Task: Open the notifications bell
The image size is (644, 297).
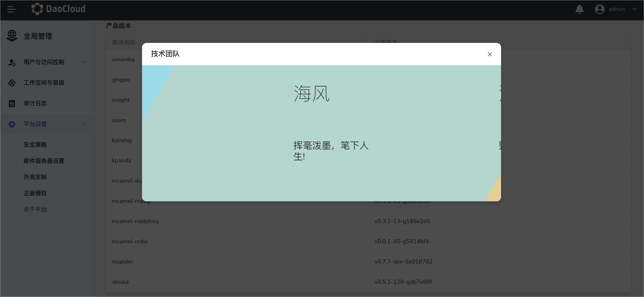Action: pyautogui.click(x=579, y=9)
